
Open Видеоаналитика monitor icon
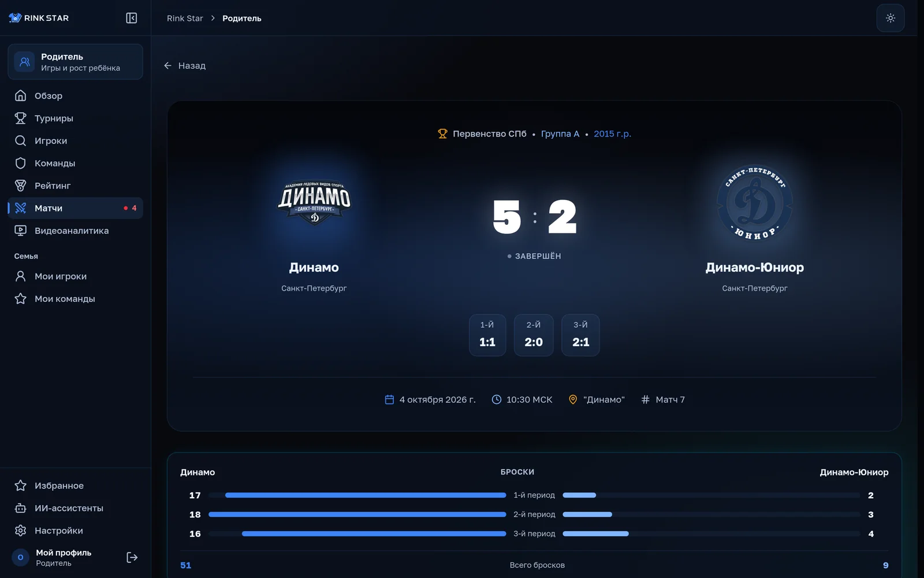click(x=21, y=231)
